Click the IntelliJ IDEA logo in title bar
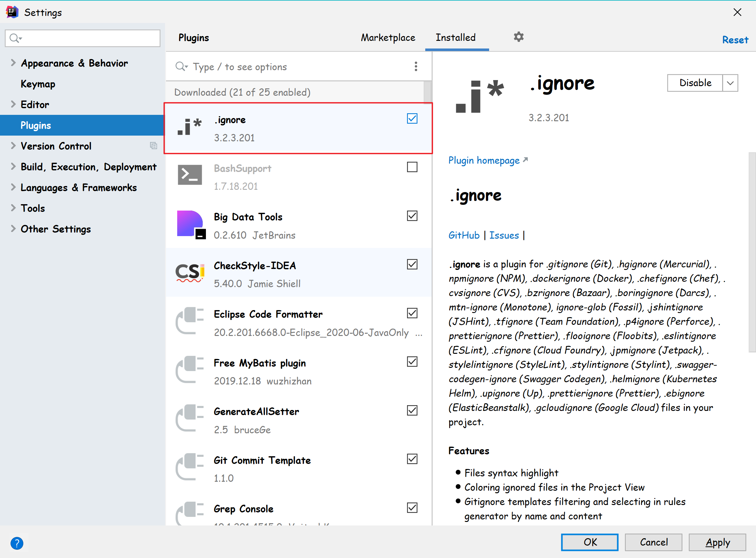 pyautogui.click(x=12, y=12)
